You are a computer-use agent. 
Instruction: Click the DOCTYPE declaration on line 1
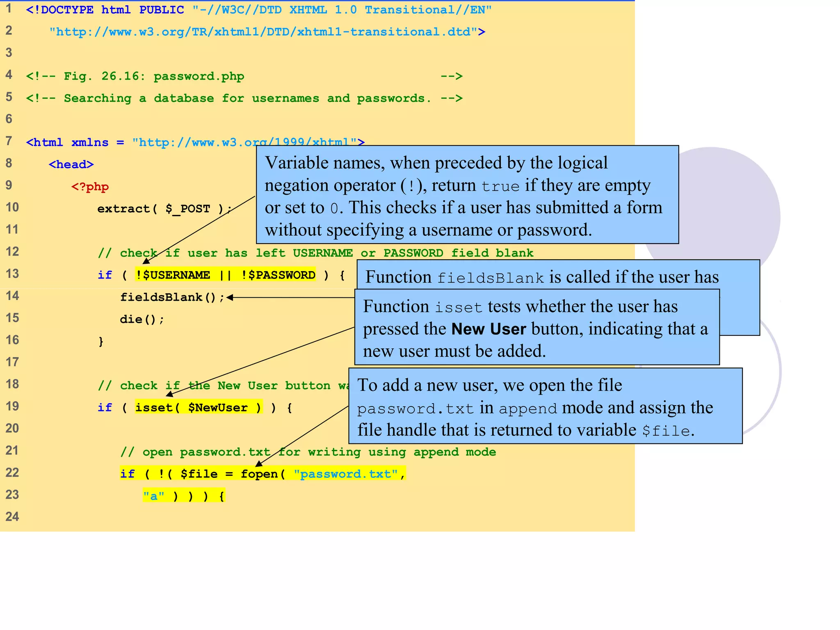[x=259, y=10]
